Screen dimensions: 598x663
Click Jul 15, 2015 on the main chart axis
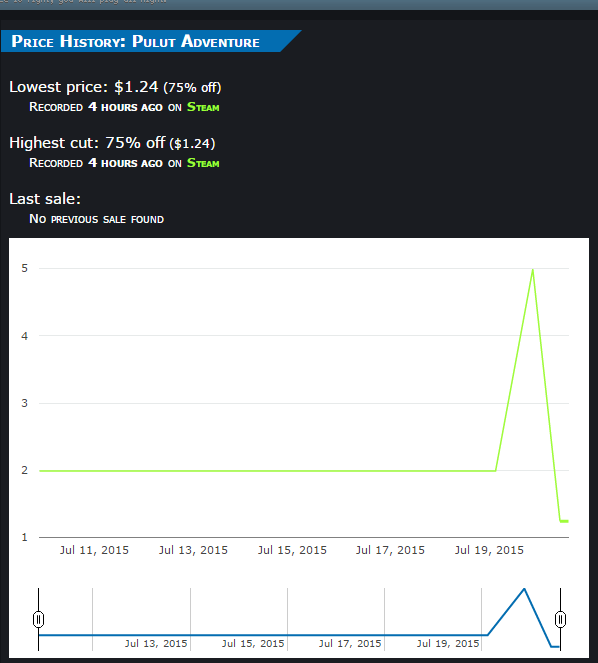pos(292,550)
